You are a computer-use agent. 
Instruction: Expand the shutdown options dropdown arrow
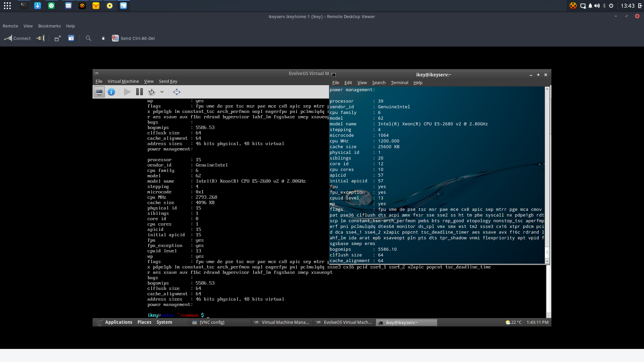162,92
